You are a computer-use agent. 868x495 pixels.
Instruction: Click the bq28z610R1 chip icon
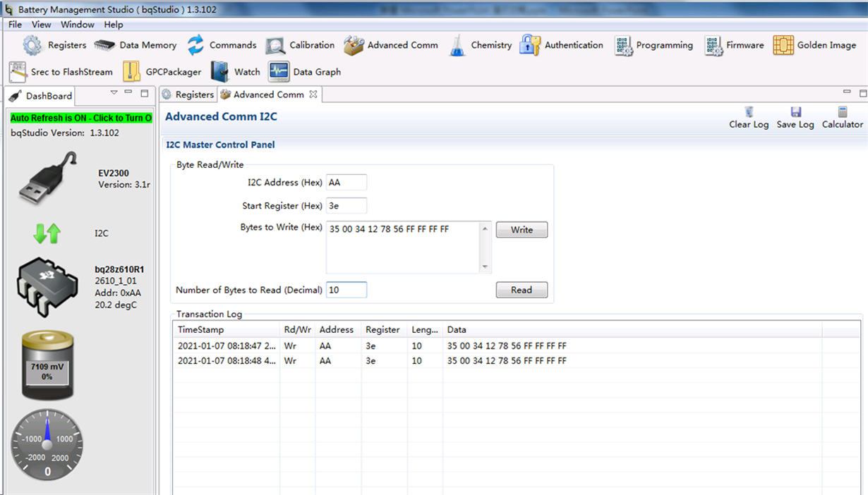(47, 287)
